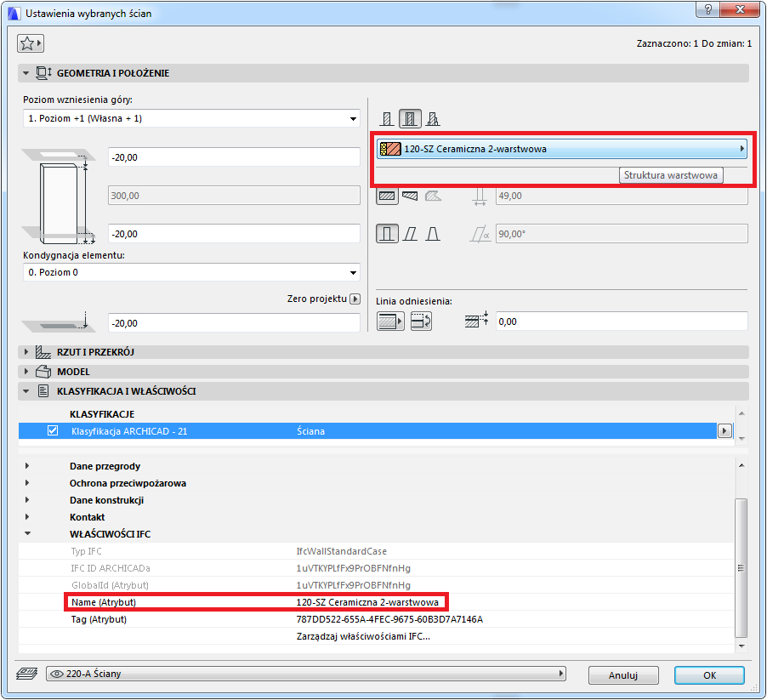Select basic single-material wall structure icon
This screenshot has width=767, height=700.
(387, 119)
